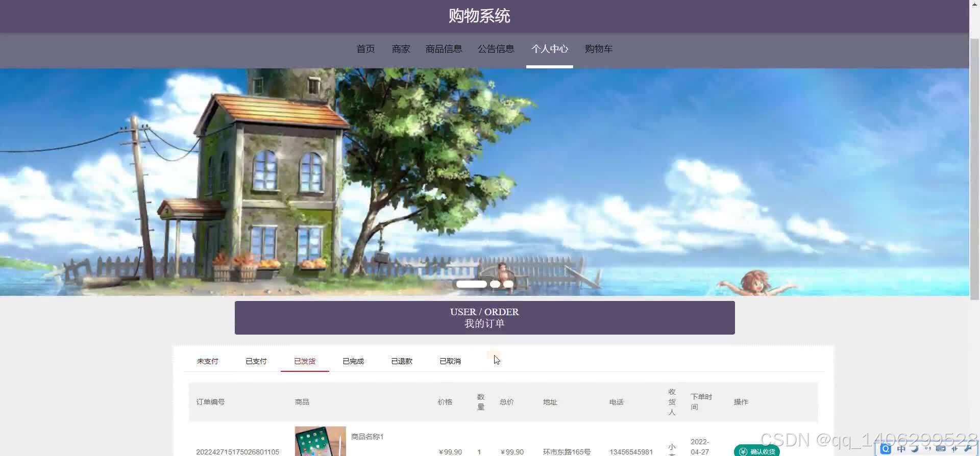Image resolution: width=980 pixels, height=456 pixels.
Task: Click the 确认收货 confirm receipt button
Action: coord(757,451)
